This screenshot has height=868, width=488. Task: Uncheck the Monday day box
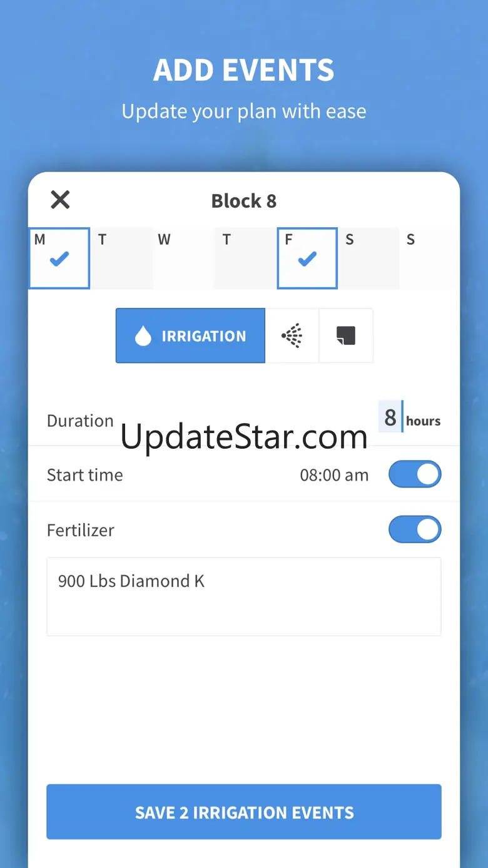point(59,258)
